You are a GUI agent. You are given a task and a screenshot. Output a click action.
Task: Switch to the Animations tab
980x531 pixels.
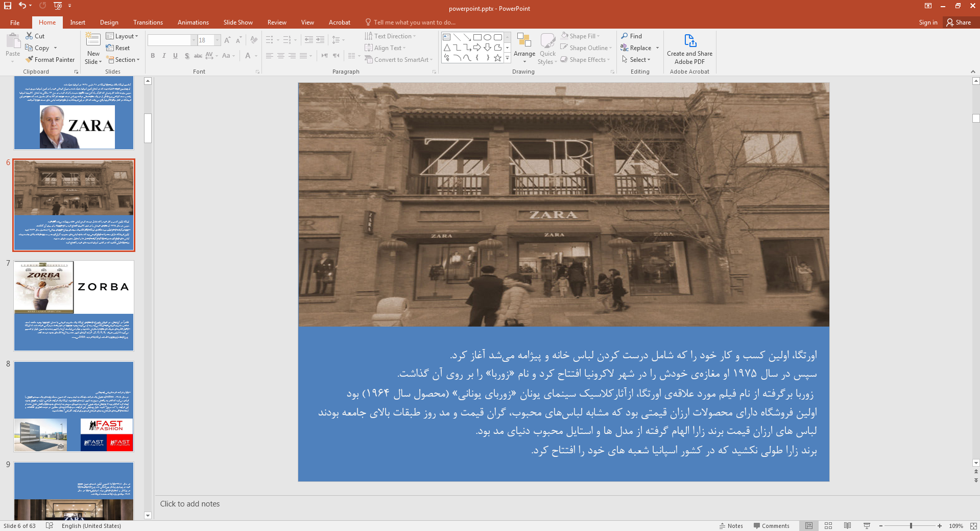193,22
